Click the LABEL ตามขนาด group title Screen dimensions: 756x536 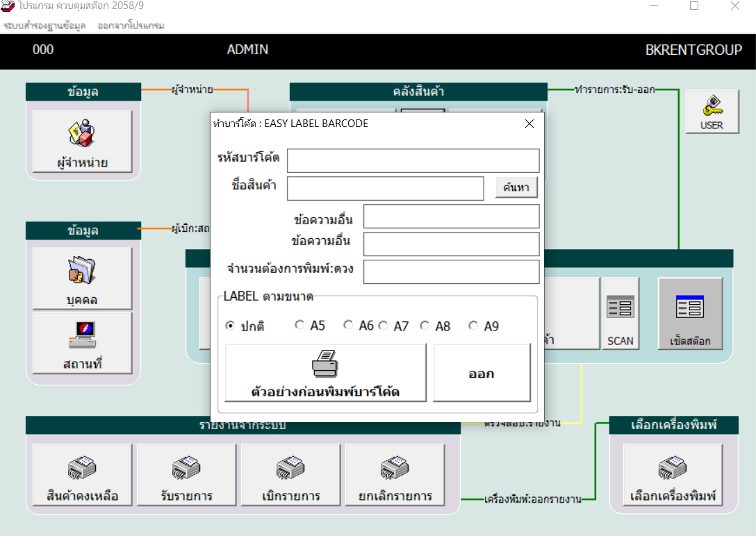click(268, 296)
